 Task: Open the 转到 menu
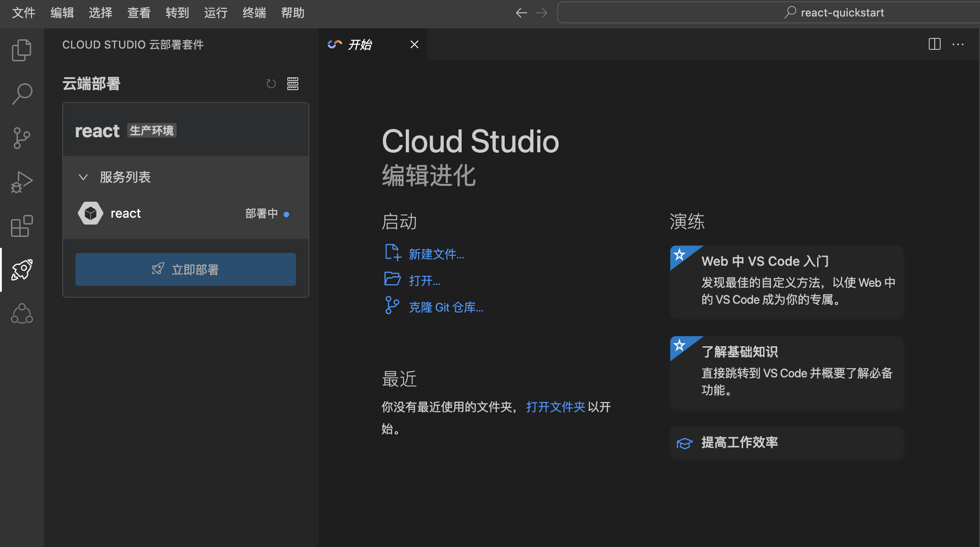(178, 13)
